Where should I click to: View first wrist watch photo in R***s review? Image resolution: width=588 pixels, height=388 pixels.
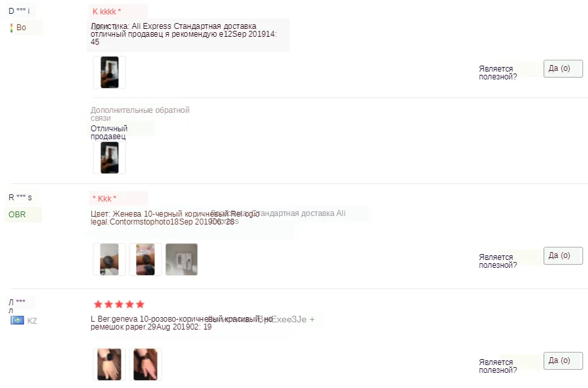coord(109,259)
